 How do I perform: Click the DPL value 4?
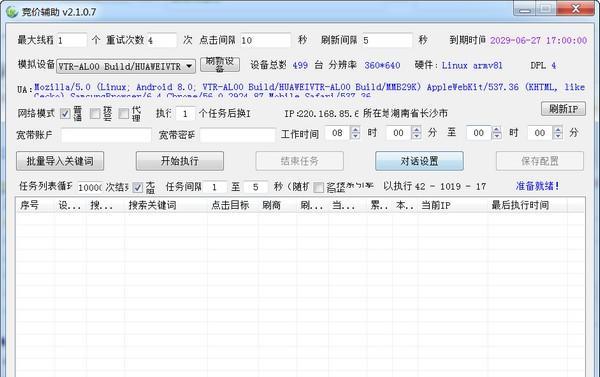click(553, 65)
